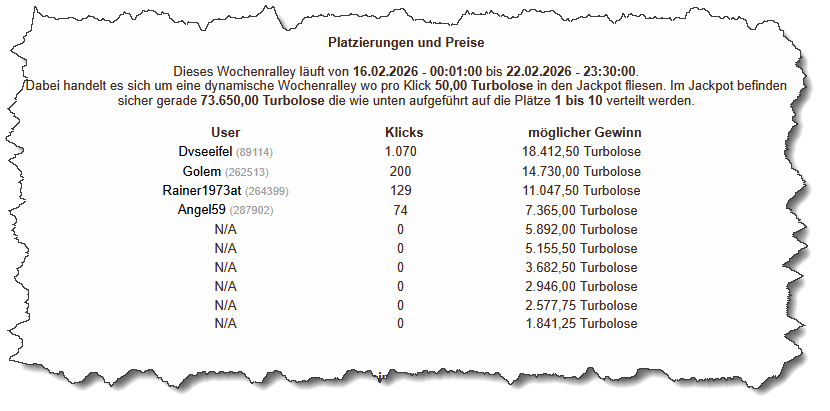This screenshot has width=830, height=411.
Task: Click the "User" column header
Action: (225, 132)
